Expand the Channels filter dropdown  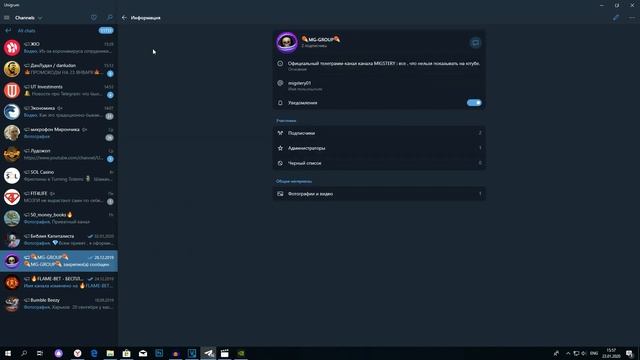[28, 18]
